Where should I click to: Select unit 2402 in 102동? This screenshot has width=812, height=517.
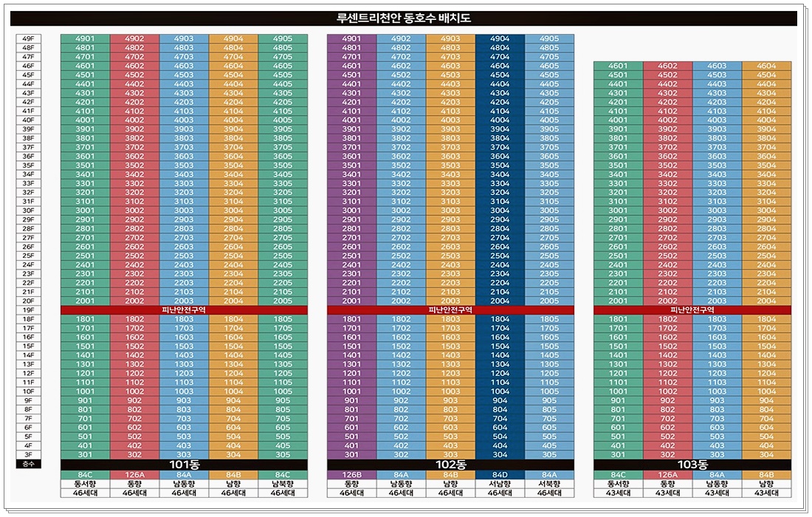coord(401,264)
